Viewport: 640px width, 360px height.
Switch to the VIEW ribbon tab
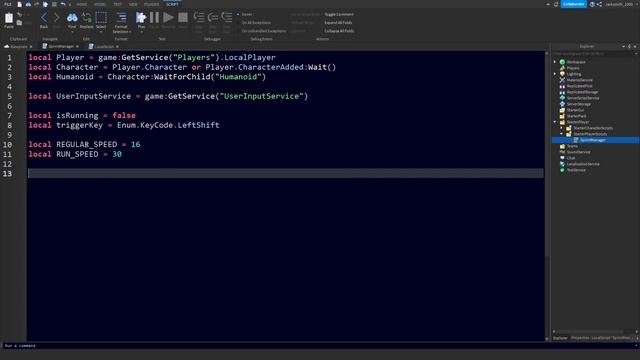coord(133,4)
